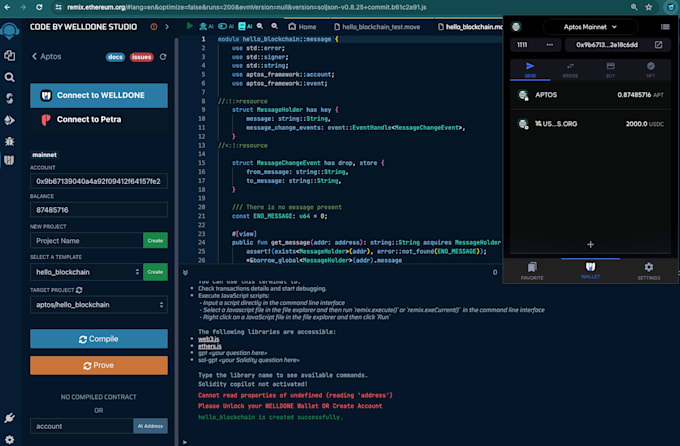Image resolution: width=680 pixels, height=446 pixels.
Task: Open the 1111 account options dots
Action: [x=549, y=45]
